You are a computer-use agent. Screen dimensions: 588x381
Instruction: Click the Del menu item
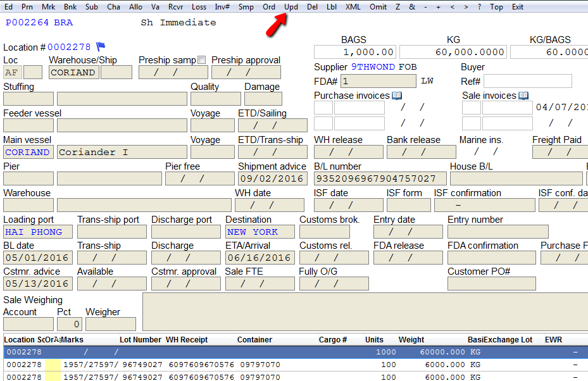[312, 7]
